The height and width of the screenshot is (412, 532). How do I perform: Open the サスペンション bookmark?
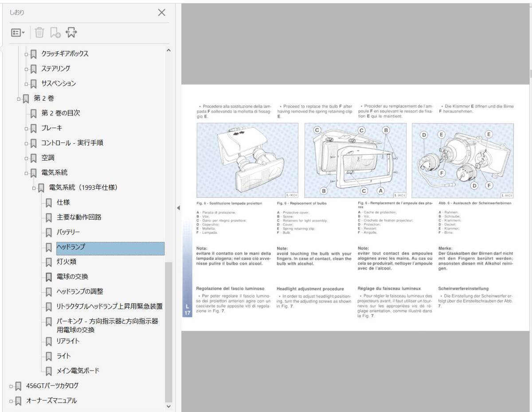pyautogui.click(x=59, y=83)
